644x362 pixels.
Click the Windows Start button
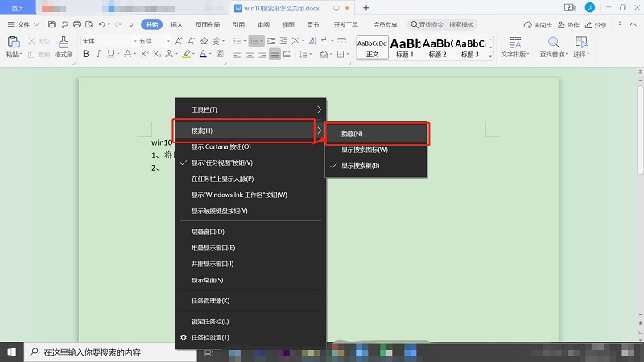tap(12, 352)
